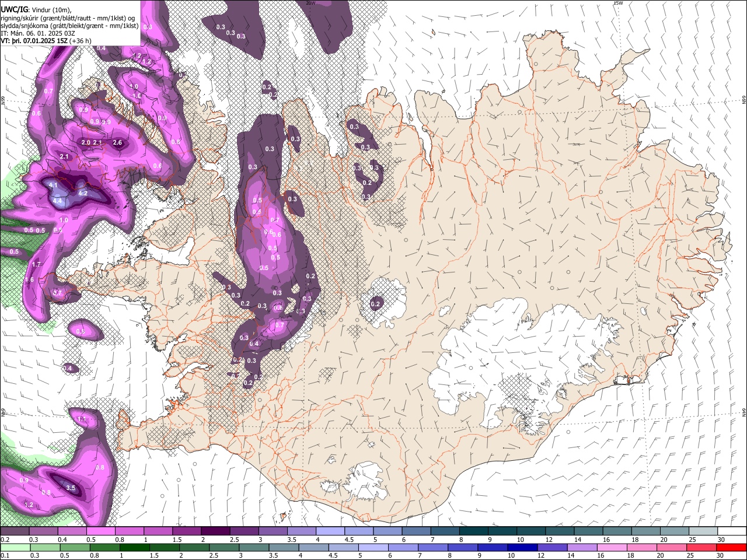Click the upper legend swatch labeled 0.5

coord(101,531)
